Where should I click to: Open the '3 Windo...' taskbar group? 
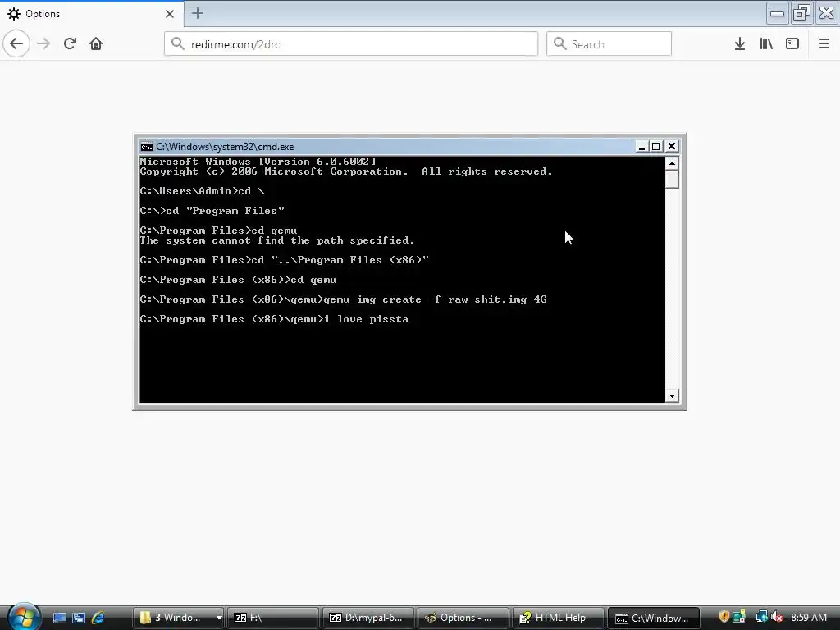[174, 618]
